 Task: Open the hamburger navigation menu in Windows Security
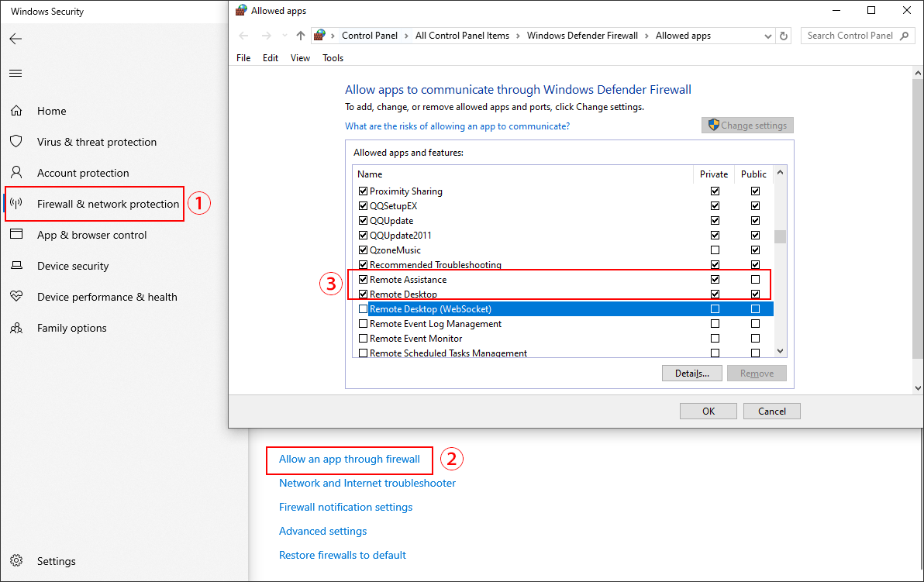tap(16, 73)
